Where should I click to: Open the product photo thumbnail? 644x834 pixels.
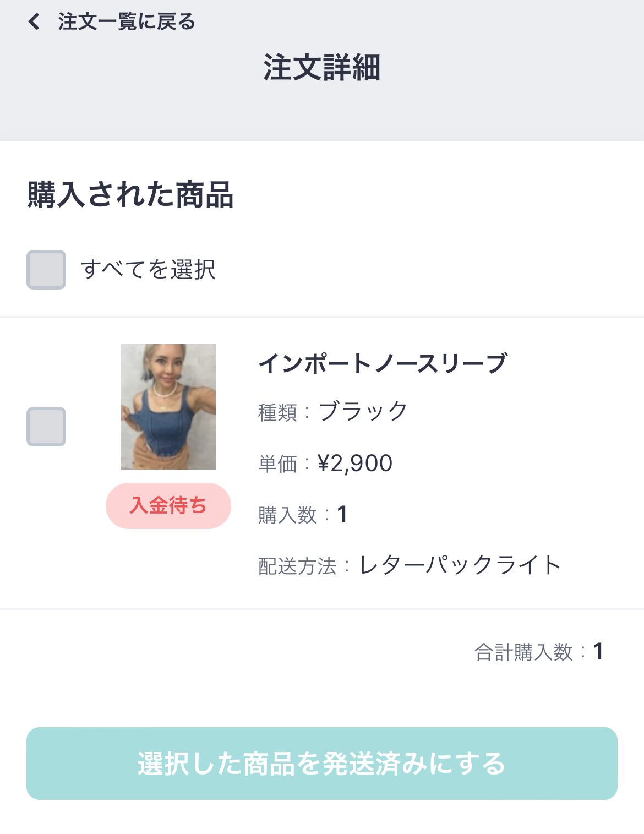coord(168,407)
